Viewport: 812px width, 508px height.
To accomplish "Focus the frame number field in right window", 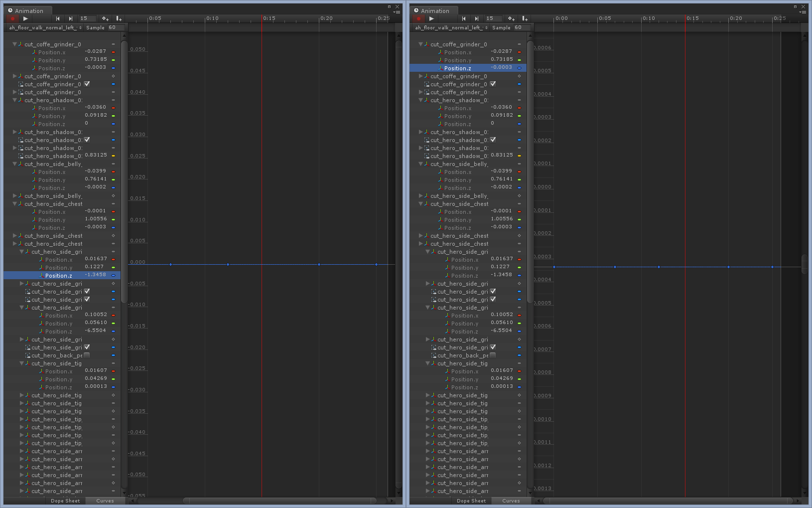I will pyautogui.click(x=493, y=18).
